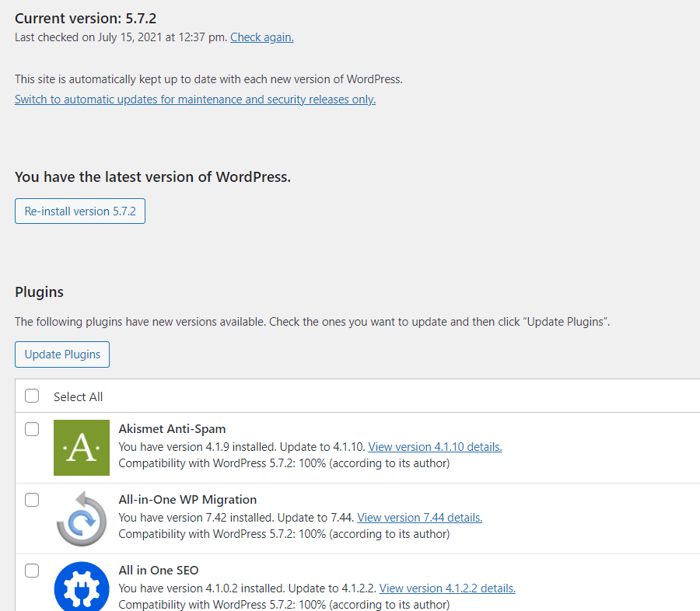This screenshot has height=611, width=700.
Task: Click the Current version 5.7.2 heading
Action: (x=86, y=19)
